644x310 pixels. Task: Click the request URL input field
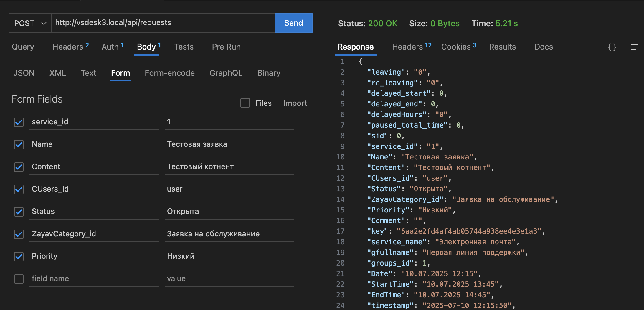click(163, 23)
